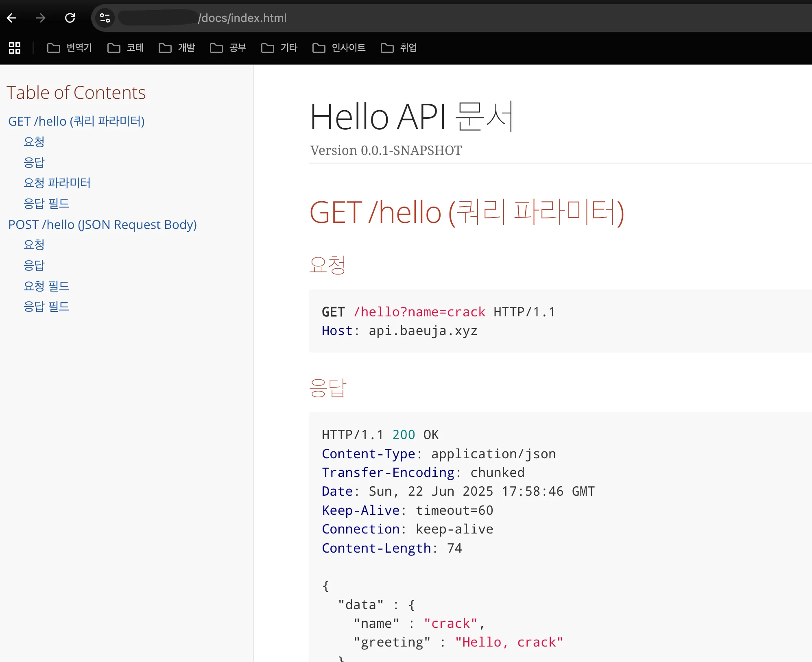Click the GET /hello (쿼리 파라미터) main heading
Screen dimensions: 812x662
(466, 213)
